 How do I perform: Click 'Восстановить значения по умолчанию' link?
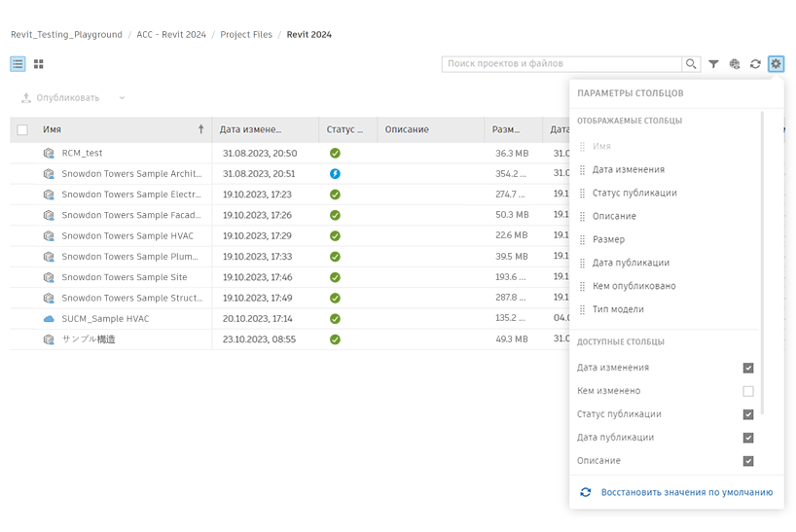[x=686, y=492]
